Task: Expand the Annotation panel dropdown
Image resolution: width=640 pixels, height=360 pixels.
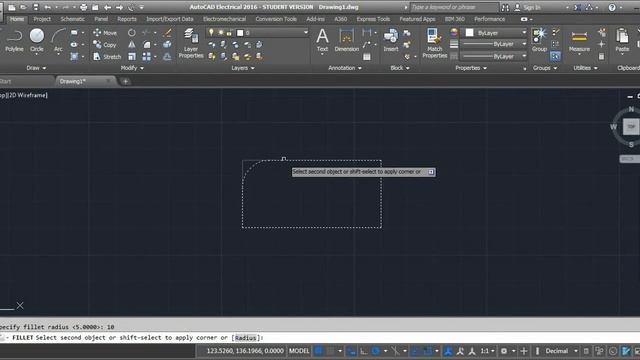Action: pyautogui.click(x=345, y=68)
